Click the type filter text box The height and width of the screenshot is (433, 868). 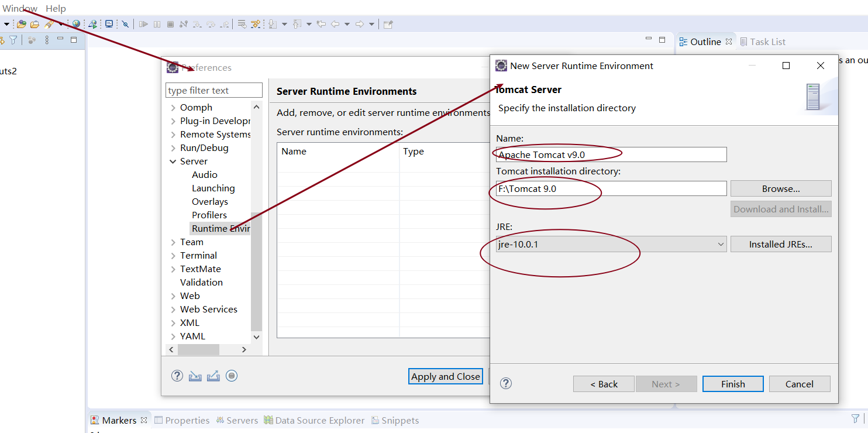[x=214, y=90]
